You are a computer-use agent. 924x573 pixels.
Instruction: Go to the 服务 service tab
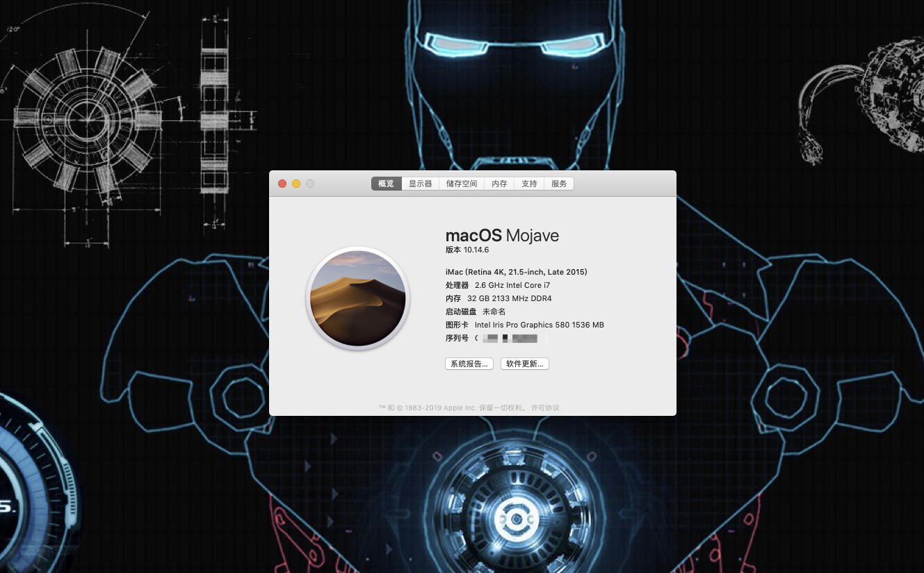point(559,184)
